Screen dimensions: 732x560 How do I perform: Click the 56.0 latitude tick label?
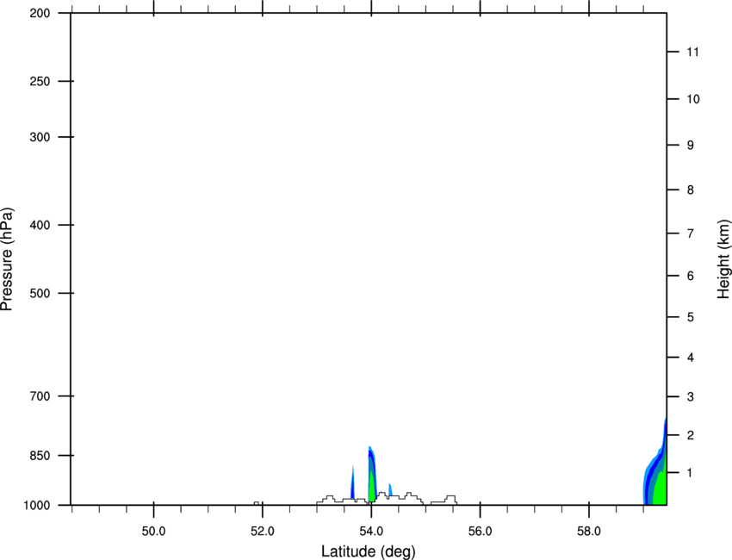[x=480, y=532]
